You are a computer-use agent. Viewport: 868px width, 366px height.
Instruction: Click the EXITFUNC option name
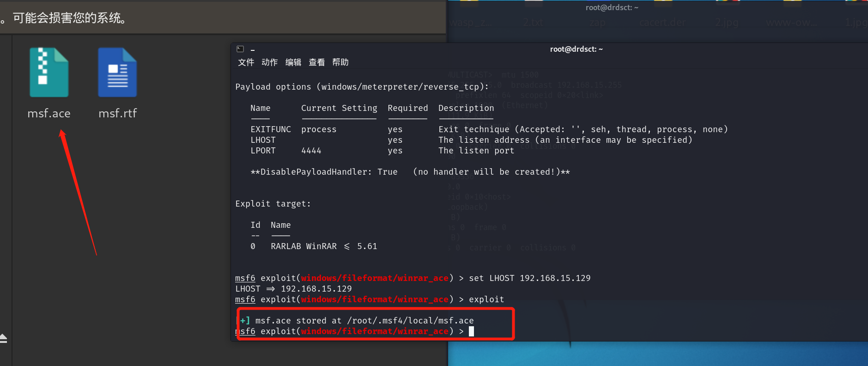271,129
